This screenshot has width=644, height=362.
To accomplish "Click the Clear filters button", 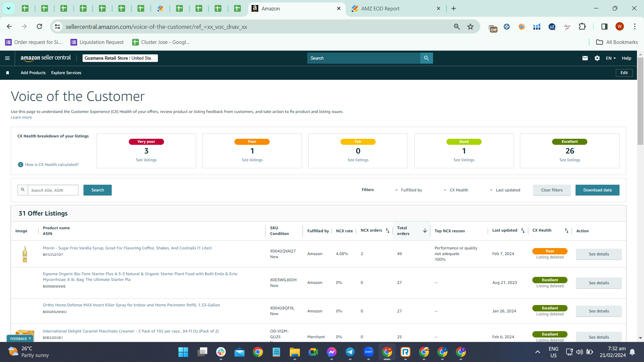I will pos(552,190).
